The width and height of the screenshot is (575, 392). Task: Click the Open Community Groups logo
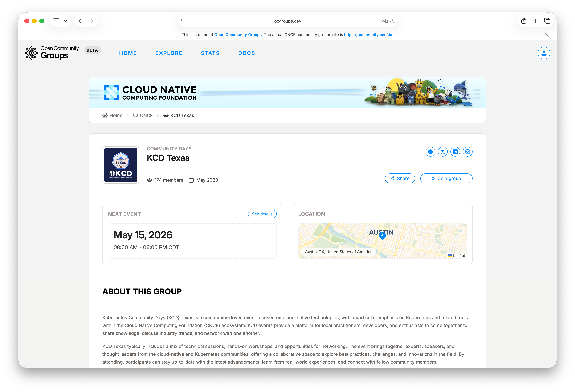pyautogui.click(x=52, y=53)
